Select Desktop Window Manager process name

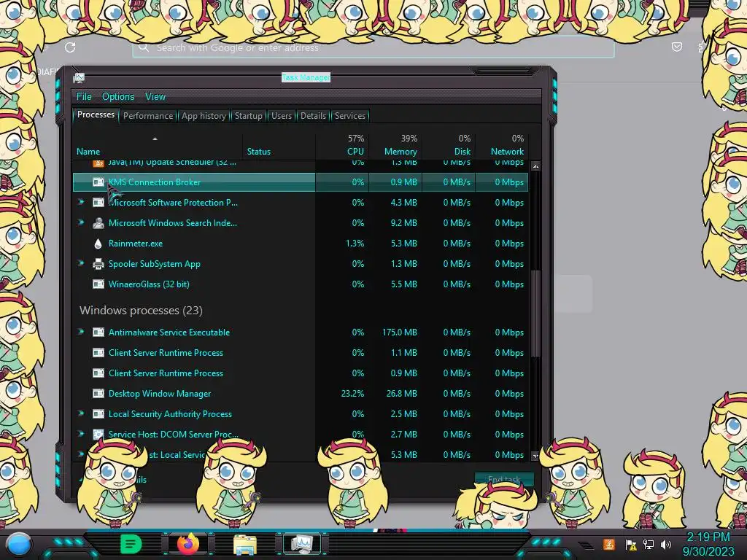coord(160,394)
